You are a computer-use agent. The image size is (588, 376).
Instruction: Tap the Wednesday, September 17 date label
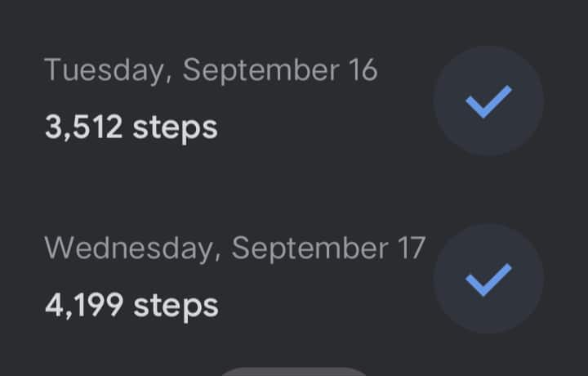coord(235,248)
